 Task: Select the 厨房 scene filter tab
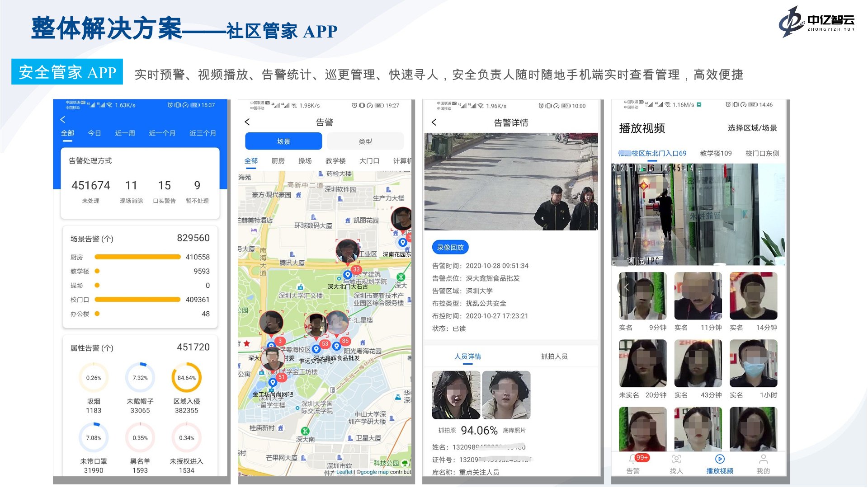click(x=278, y=161)
